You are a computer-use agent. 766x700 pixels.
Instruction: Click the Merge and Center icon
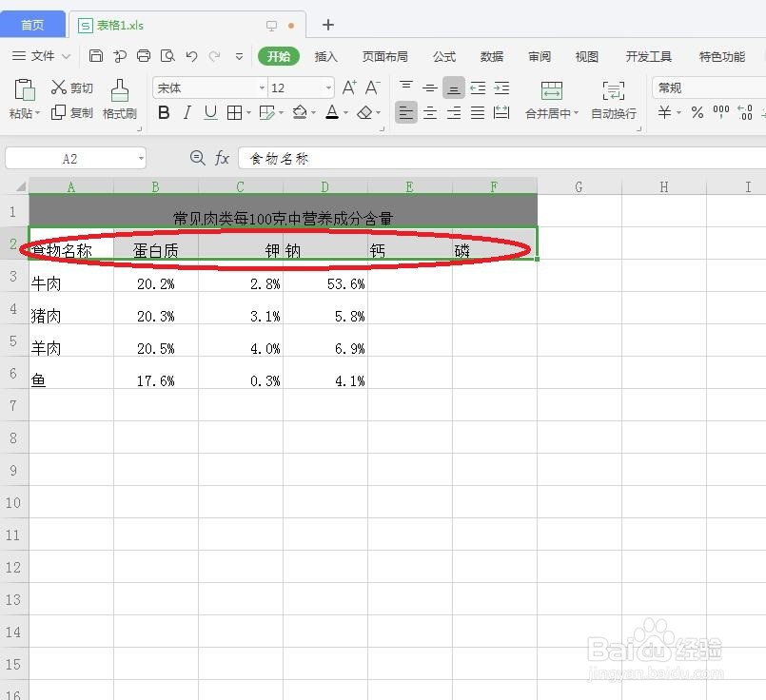point(552,90)
